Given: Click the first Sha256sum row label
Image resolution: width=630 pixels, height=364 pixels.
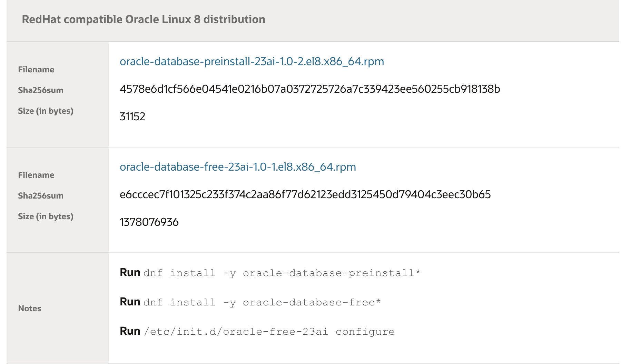Looking at the screenshot, I should click(x=41, y=90).
